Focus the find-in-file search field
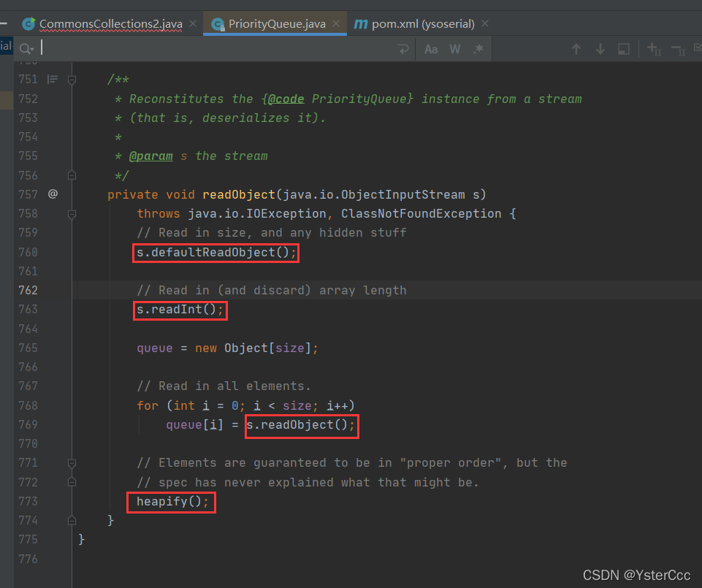 click(x=215, y=48)
